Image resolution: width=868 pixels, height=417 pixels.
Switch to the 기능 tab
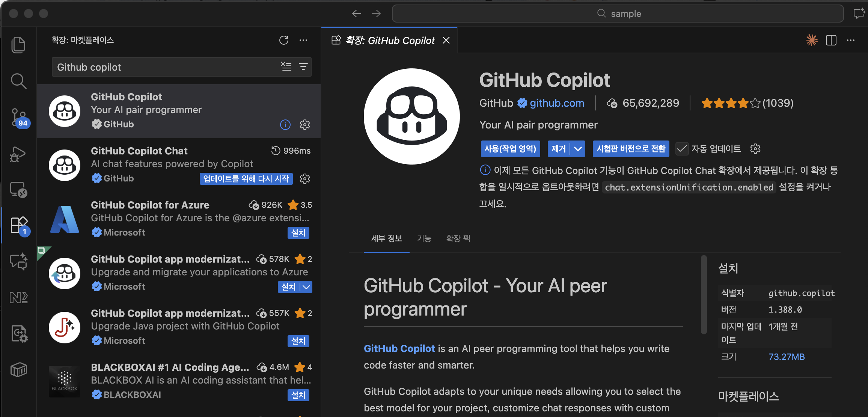click(424, 239)
